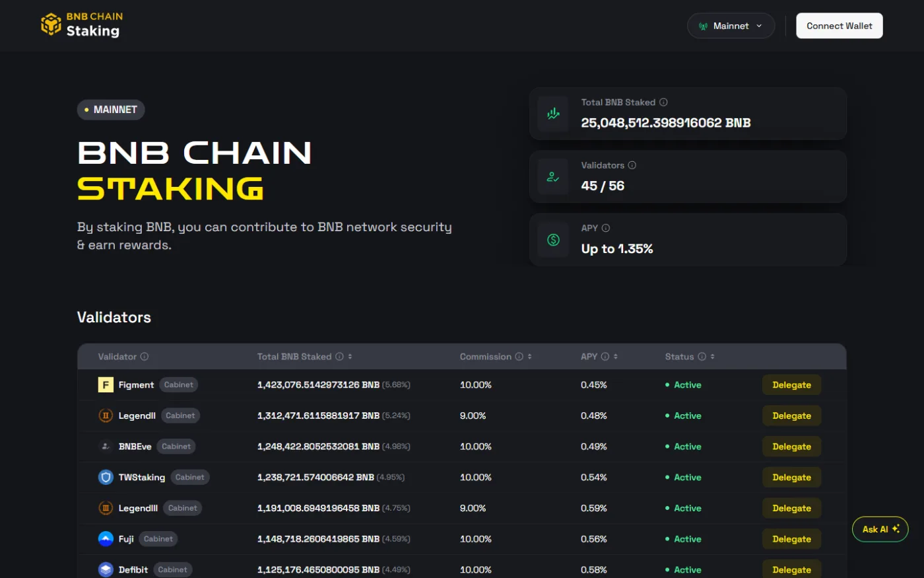Click info icon in APY column header

tap(605, 357)
